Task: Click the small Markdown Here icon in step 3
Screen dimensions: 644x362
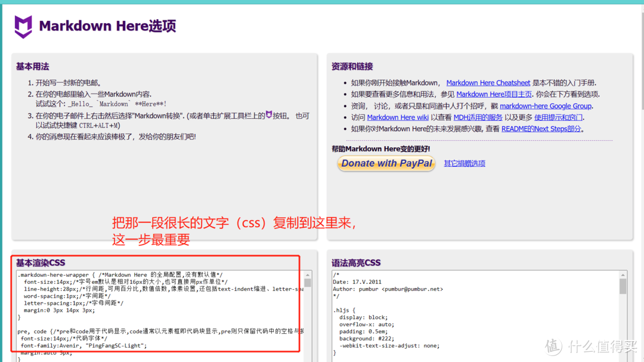Action: [268, 115]
